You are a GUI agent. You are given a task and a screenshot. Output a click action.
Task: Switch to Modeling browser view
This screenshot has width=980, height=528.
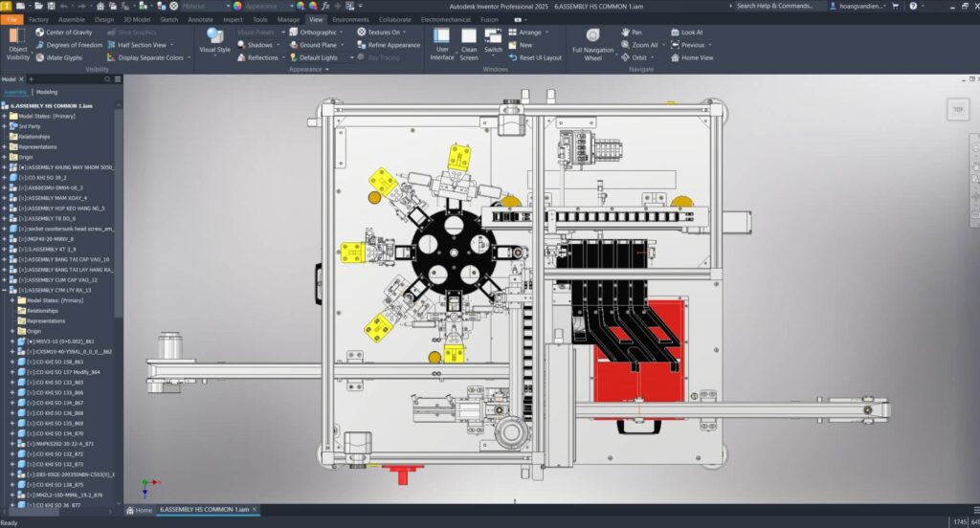pyautogui.click(x=47, y=92)
